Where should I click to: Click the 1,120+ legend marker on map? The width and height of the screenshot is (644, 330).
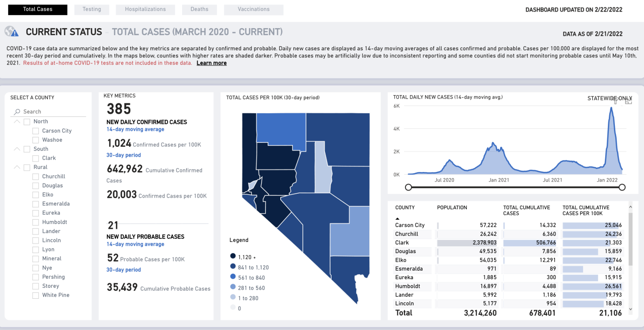(233, 256)
